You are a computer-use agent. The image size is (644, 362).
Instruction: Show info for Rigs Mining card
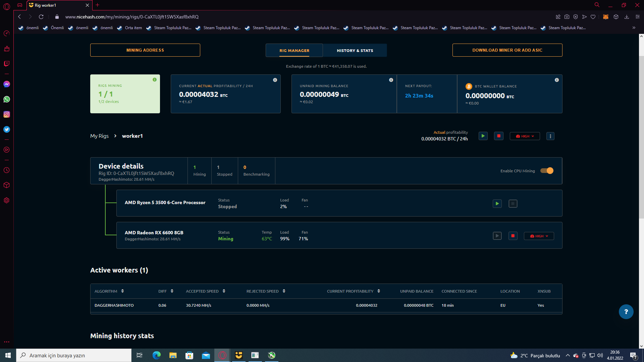(x=155, y=80)
